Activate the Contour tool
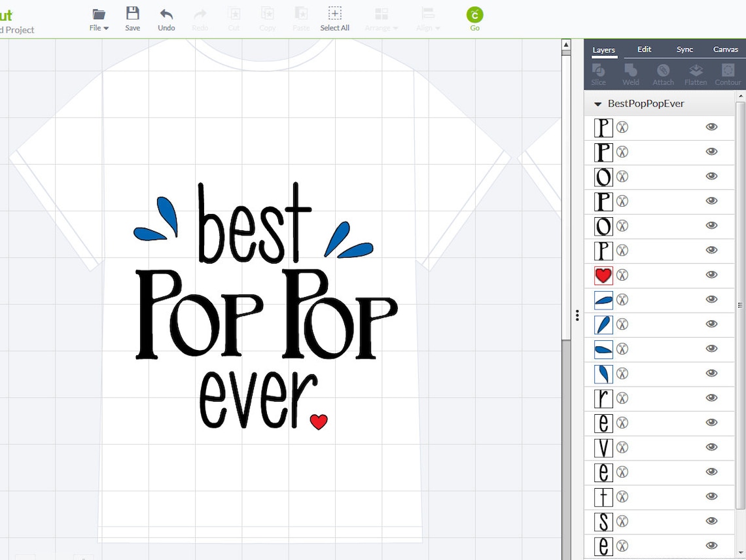The width and height of the screenshot is (746, 560). [727, 72]
